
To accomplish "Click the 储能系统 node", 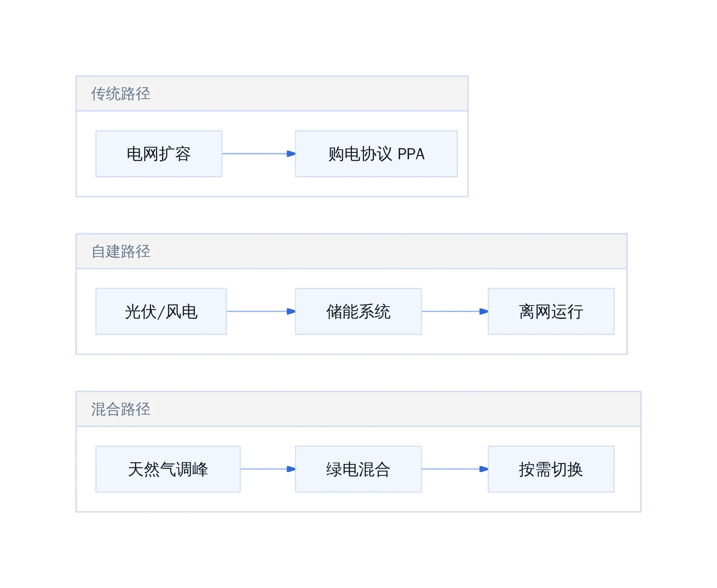I will pyautogui.click(x=358, y=311).
